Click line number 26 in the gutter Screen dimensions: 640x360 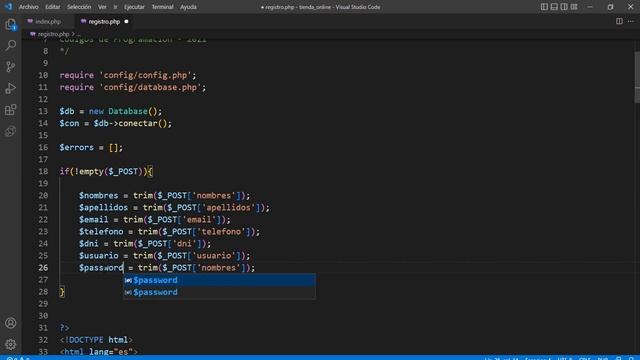click(43, 268)
